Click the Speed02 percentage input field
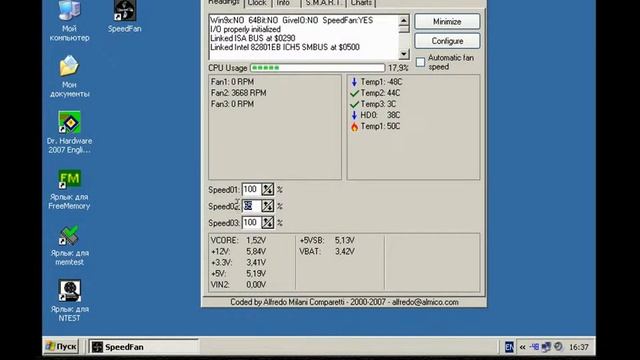640x360 pixels. point(251,206)
